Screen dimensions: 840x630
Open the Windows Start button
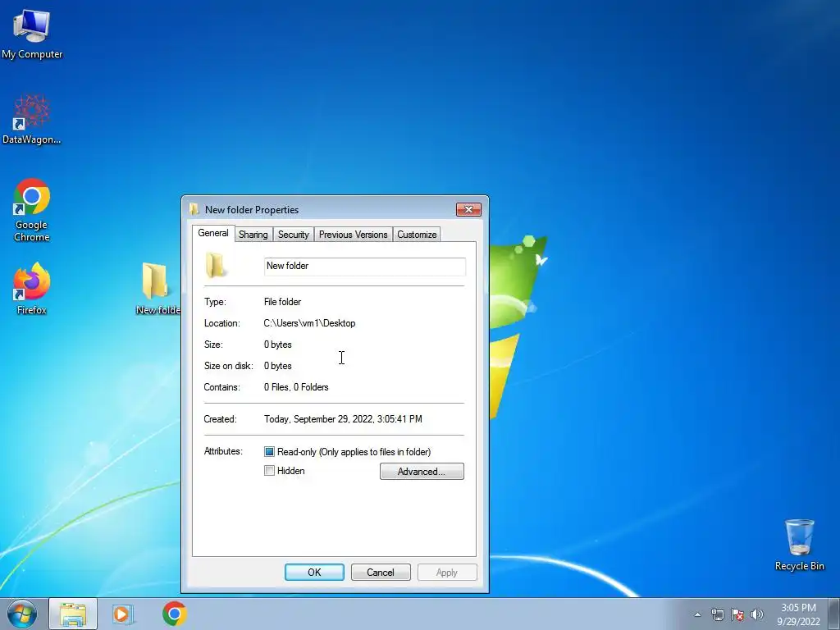[x=22, y=614]
